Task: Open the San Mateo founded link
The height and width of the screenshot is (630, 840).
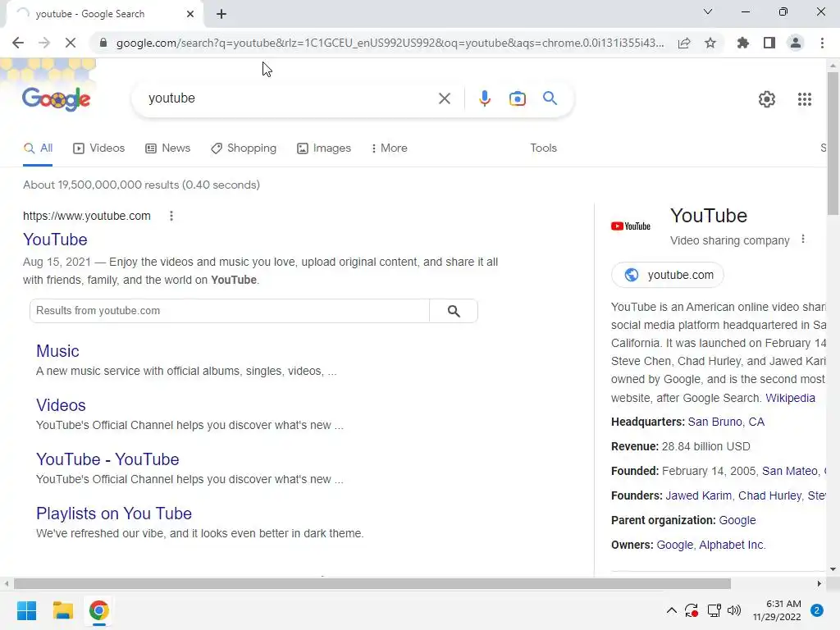Action: [790, 471]
